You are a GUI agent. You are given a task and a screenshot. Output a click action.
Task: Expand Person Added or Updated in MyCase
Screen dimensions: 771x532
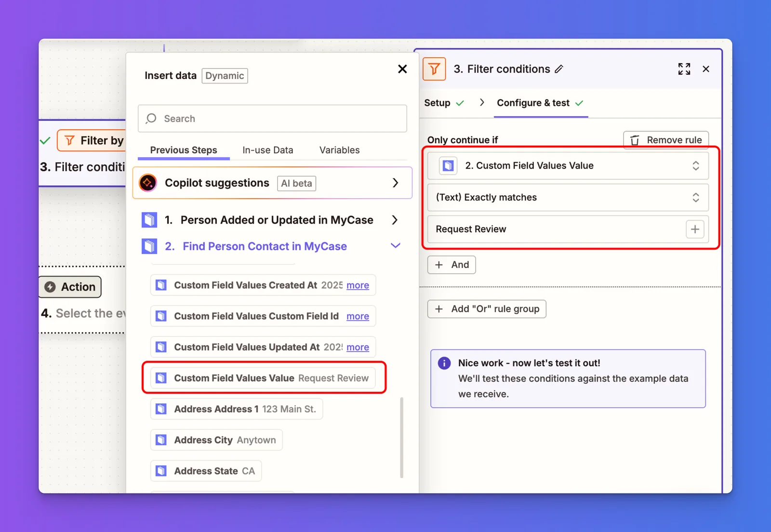point(395,220)
